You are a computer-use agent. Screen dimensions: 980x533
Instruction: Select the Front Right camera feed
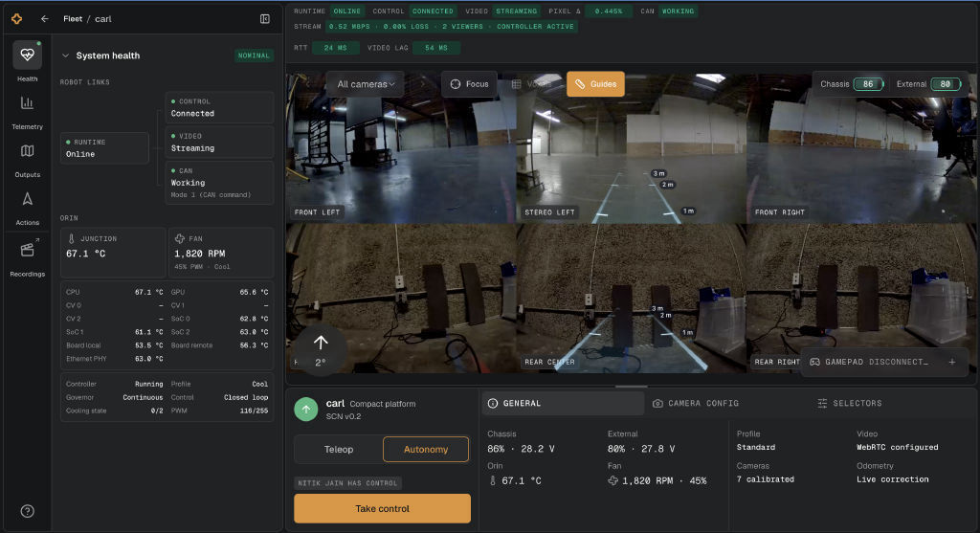861,148
